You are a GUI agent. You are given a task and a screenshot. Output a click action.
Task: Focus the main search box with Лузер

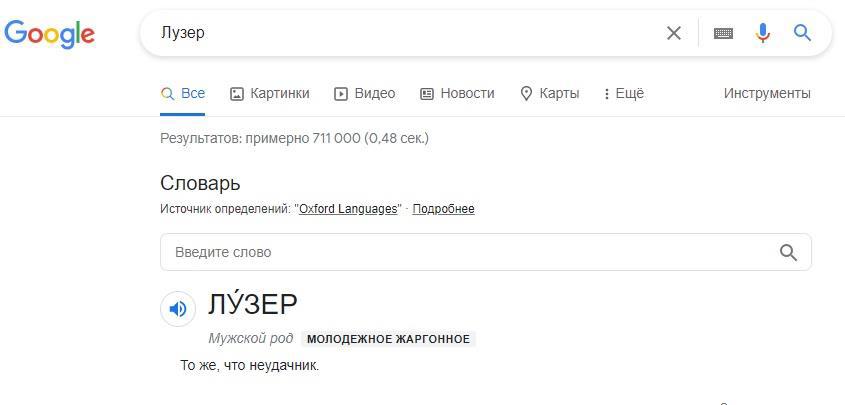[x=400, y=33]
